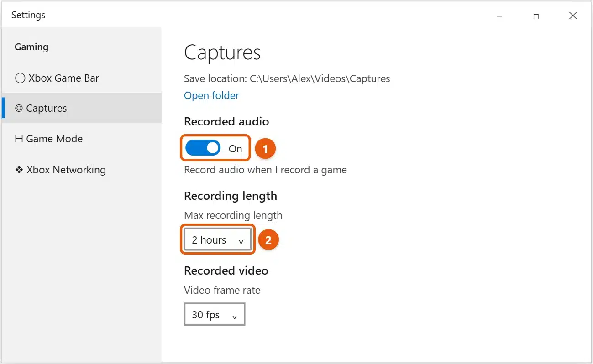Open the Xbox Networking page
The width and height of the screenshot is (593, 364).
pyautogui.click(x=81, y=170)
